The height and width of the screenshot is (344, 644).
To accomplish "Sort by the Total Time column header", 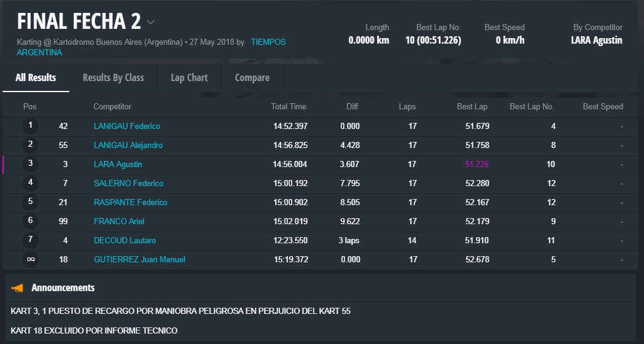I will click(288, 106).
